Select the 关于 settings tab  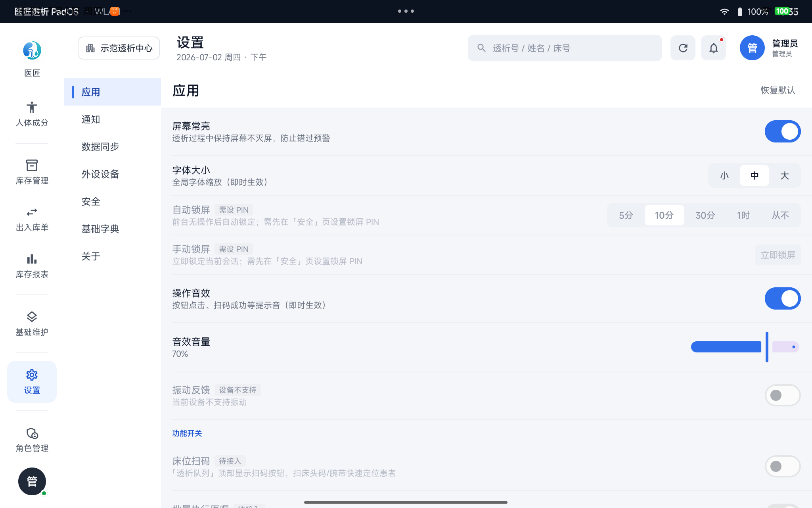[x=112, y=256]
